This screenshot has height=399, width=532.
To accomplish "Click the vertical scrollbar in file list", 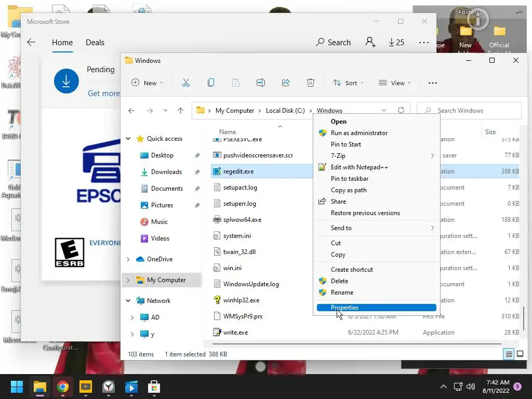I will [524, 317].
